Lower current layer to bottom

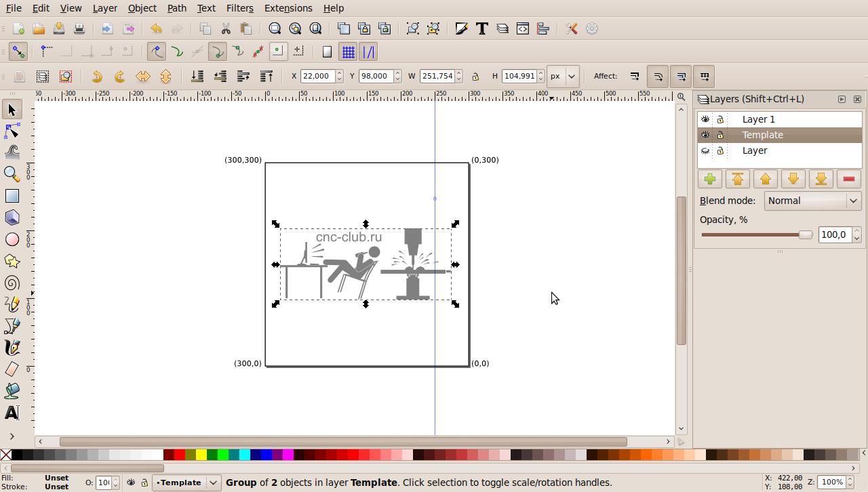click(821, 179)
